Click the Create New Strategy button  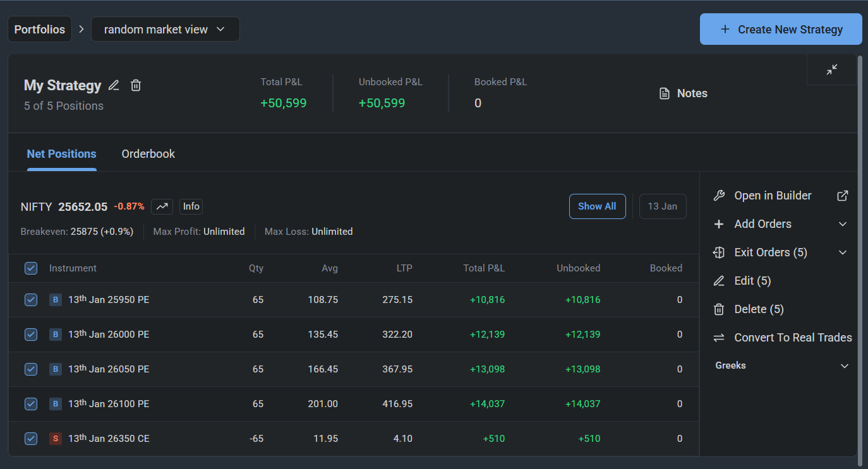click(x=781, y=30)
